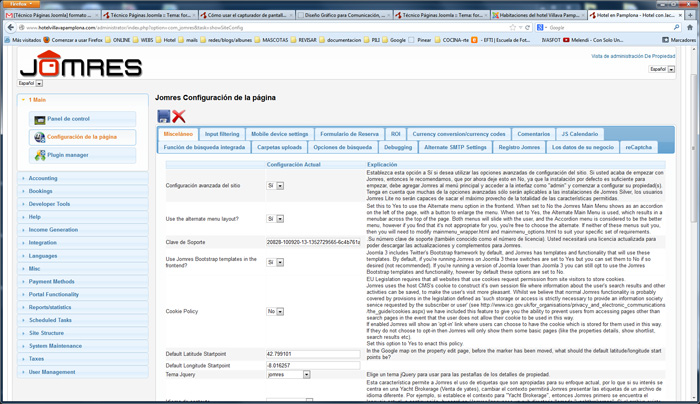The image size is (700, 404).
Task: Click Vista de administración De Propiedad link
Action: [633, 56]
